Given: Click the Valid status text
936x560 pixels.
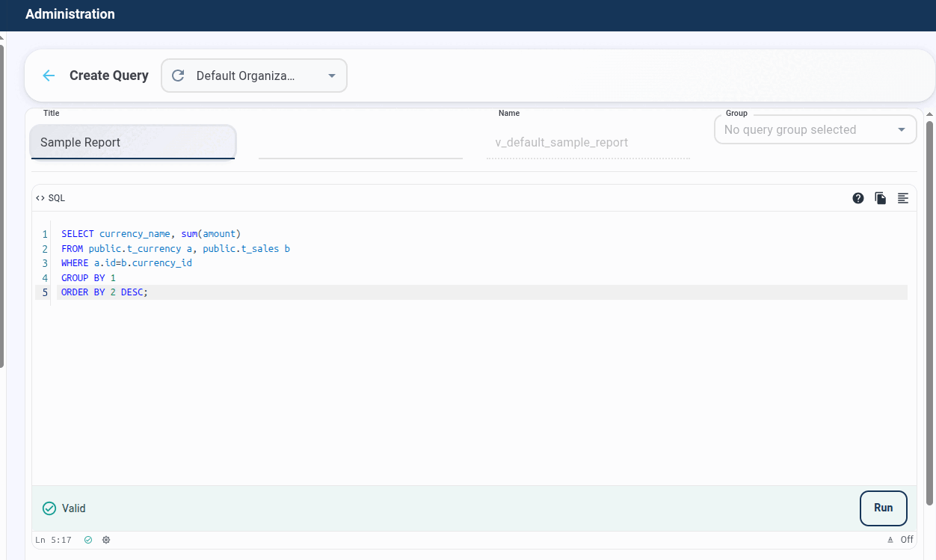Looking at the screenshot, I should 74,508.
